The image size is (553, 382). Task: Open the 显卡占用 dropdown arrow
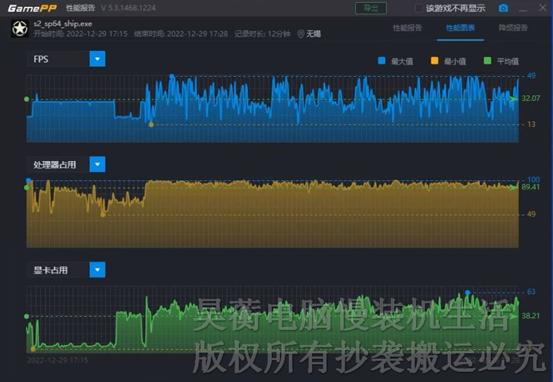[97, 269]
